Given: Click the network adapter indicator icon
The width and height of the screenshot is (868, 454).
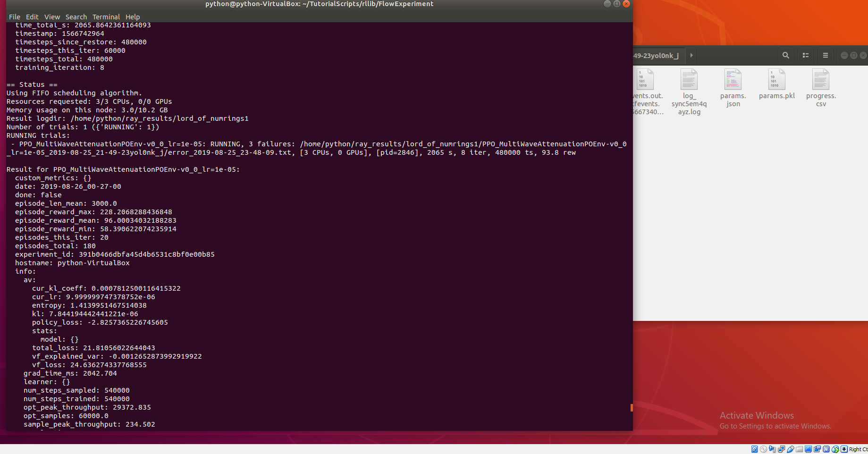Looking at the screenshot, I should tap(782, 449).
